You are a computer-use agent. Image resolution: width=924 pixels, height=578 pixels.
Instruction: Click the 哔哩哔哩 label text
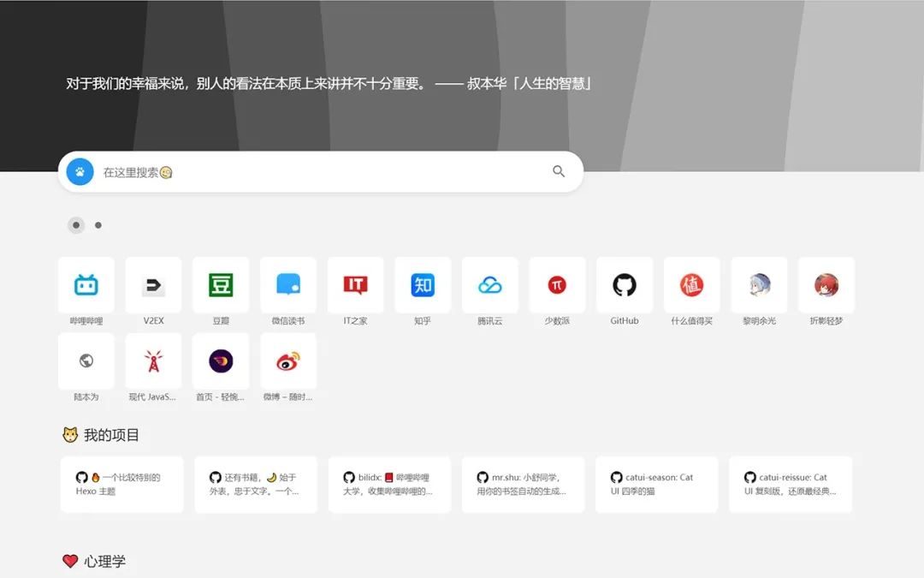coord(86,321)
